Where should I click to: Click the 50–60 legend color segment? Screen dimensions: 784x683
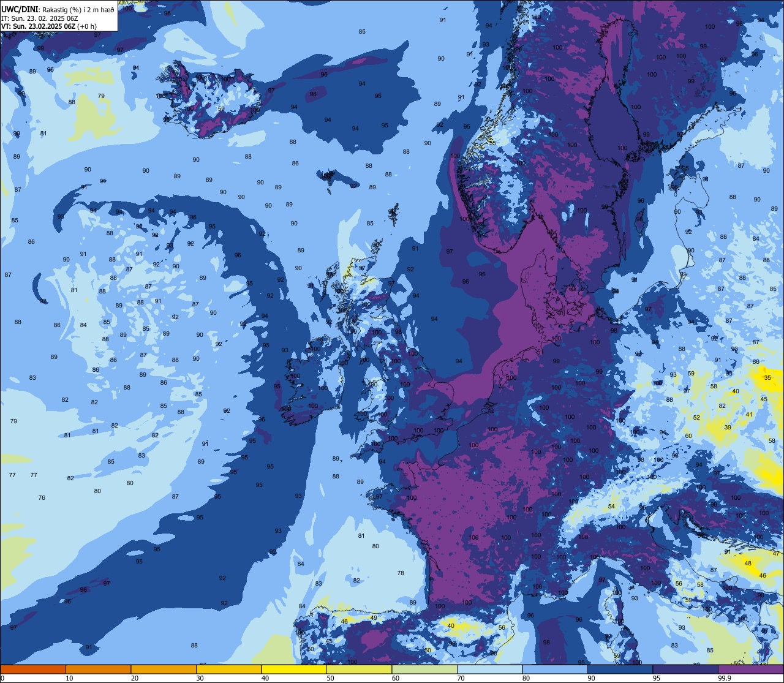pyautogui.click(x=359, y=669)
